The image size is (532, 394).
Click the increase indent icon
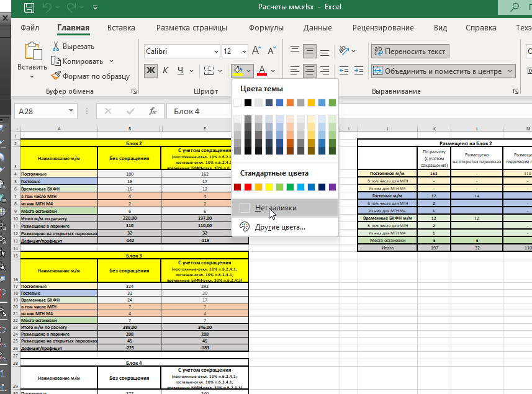click(x=359, y=71)
